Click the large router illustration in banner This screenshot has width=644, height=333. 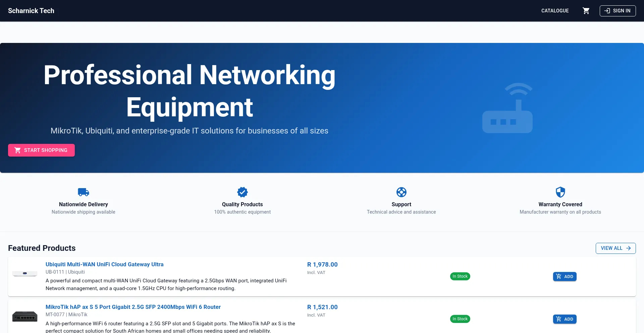click(x=507, y=108)
